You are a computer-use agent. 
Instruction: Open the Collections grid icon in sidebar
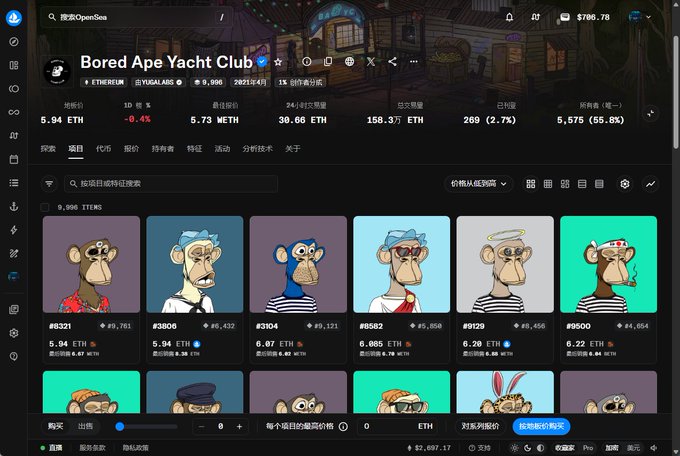tap(14, 65)
